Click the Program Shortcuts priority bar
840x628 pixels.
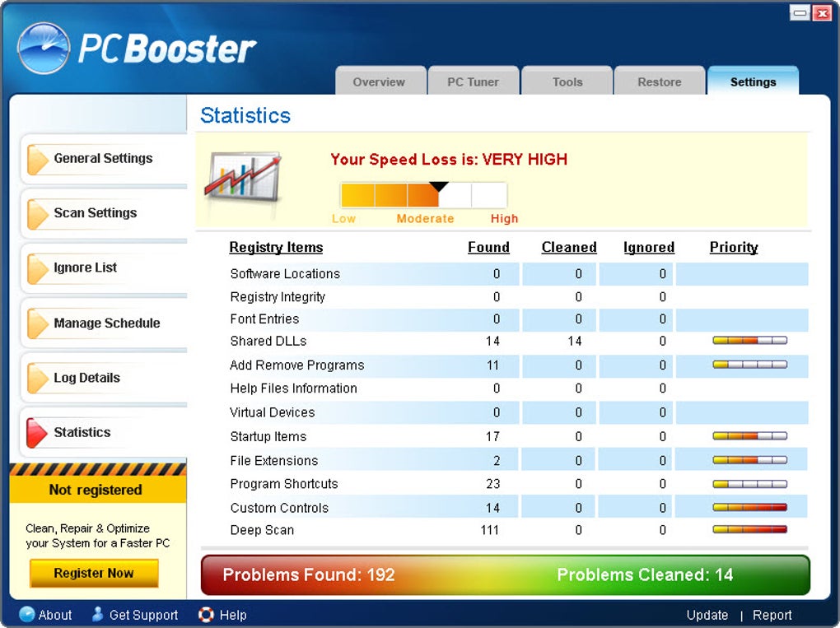pos(749,484)
